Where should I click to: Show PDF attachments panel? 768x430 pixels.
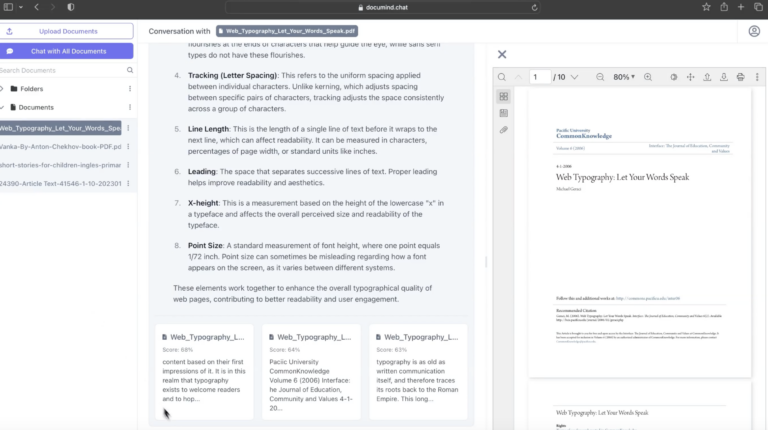[x=504, y=130]
